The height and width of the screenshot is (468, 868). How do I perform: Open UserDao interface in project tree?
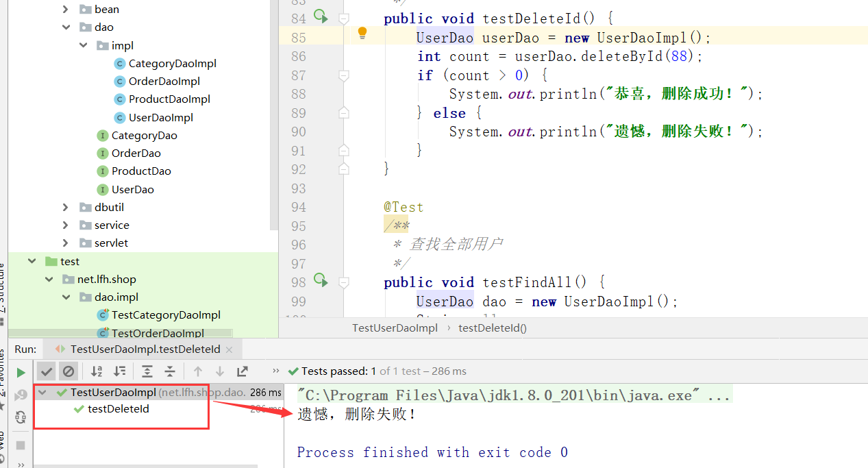[x=132, y=189]
